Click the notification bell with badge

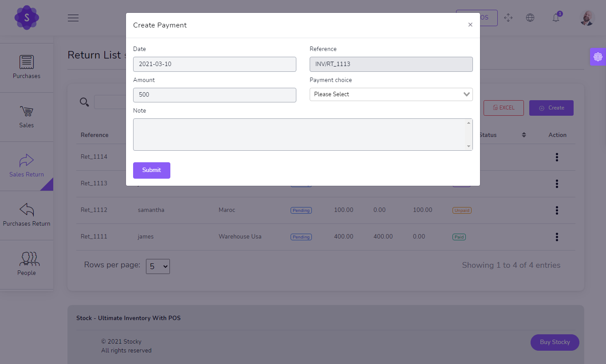coord(556,18)
